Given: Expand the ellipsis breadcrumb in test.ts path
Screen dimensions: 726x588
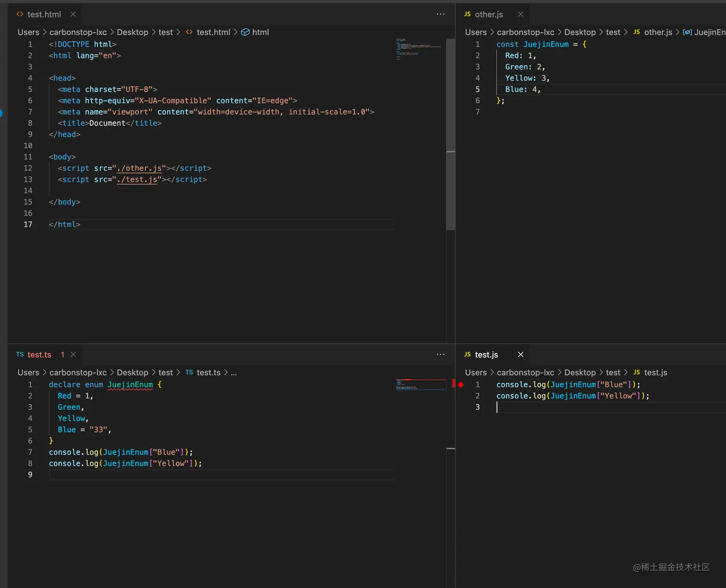Looking at the screenshot, I should click(x=234, y=372).
